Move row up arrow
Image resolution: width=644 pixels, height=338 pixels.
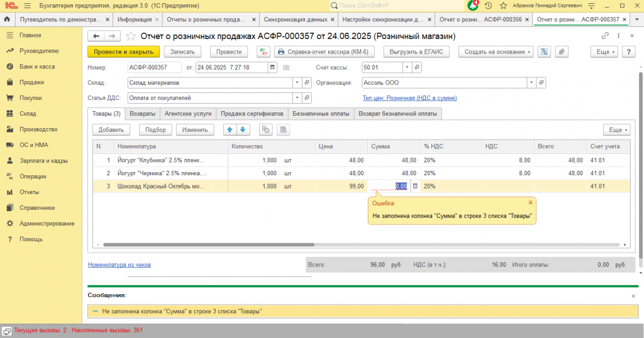click(230, 129)
